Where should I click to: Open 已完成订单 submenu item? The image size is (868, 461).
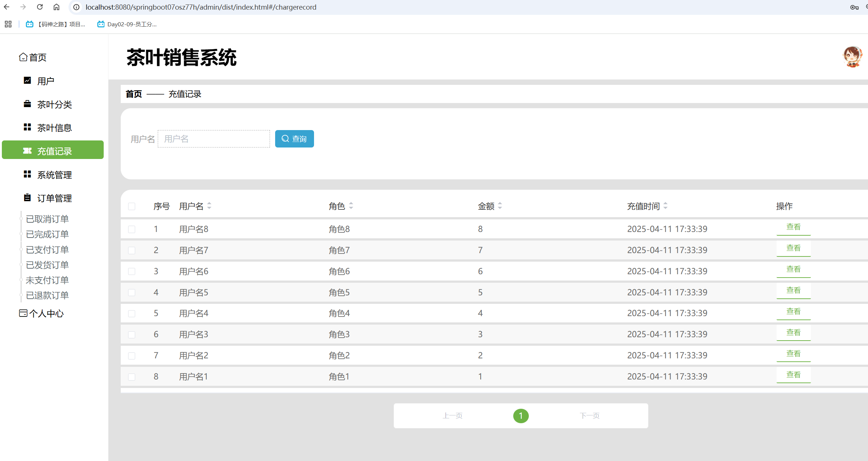(x=47, y=234)
